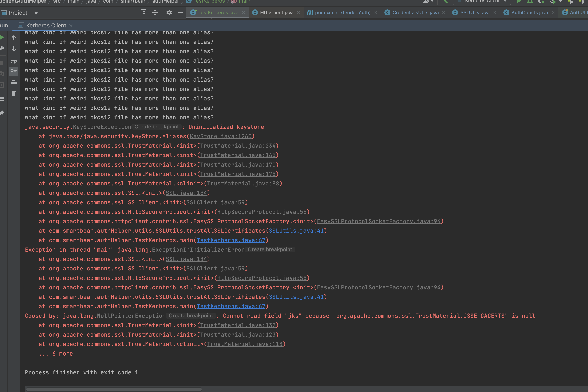This screenshot has width=588, height=392.
Task: Expand all nodes in Project panel
Action: 143,12
